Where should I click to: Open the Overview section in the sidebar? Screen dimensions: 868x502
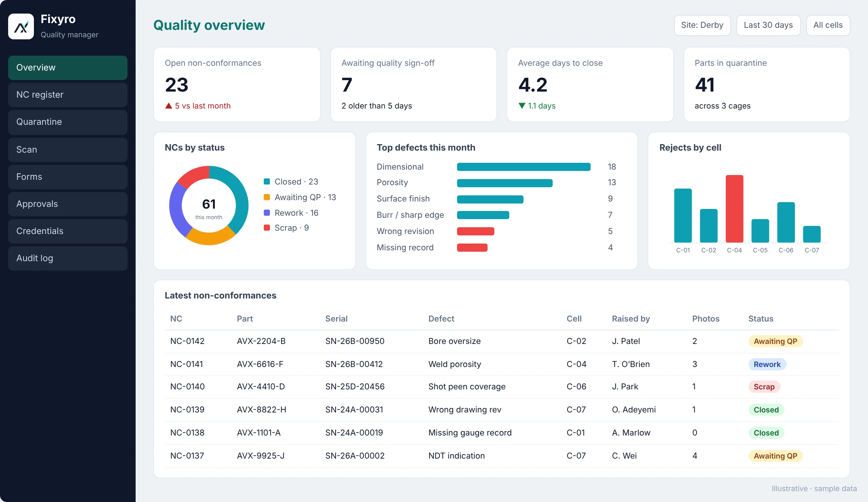pos(68,67)
